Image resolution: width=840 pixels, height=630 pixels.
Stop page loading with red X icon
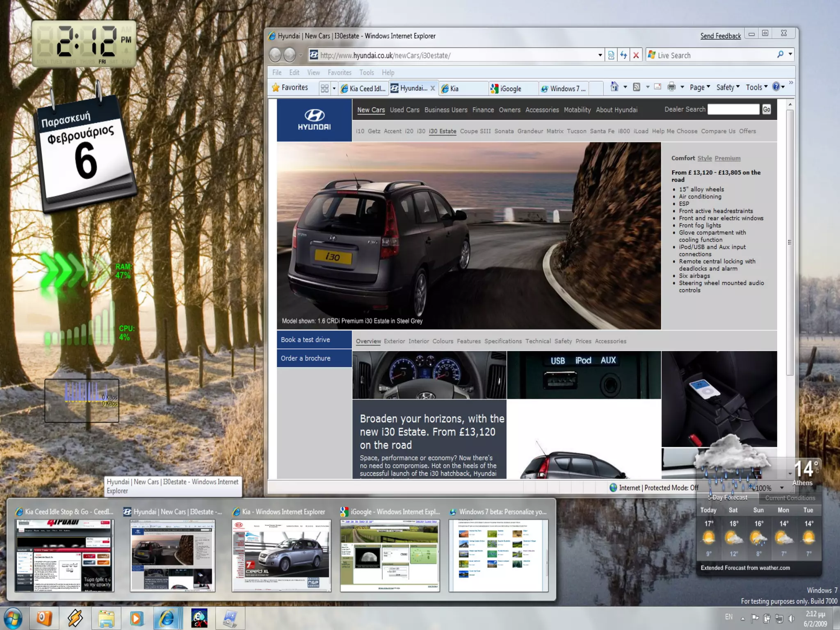point(636,55)
